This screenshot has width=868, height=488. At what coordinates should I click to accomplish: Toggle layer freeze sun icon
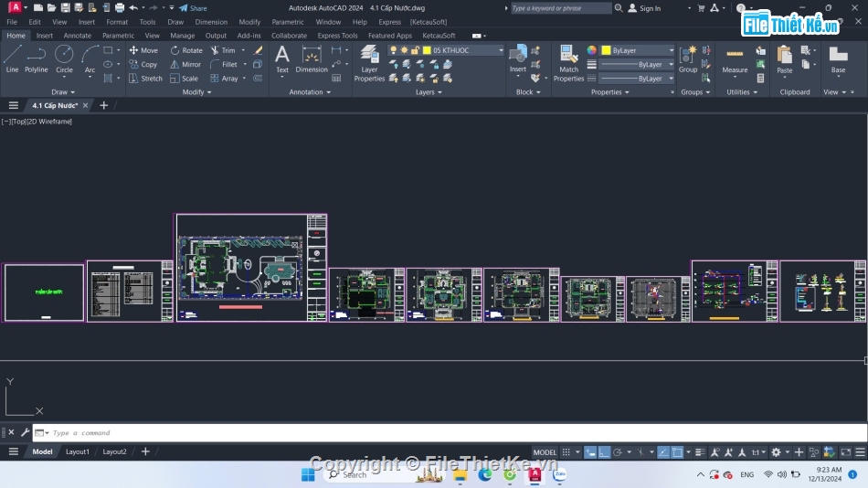point(404,50)
